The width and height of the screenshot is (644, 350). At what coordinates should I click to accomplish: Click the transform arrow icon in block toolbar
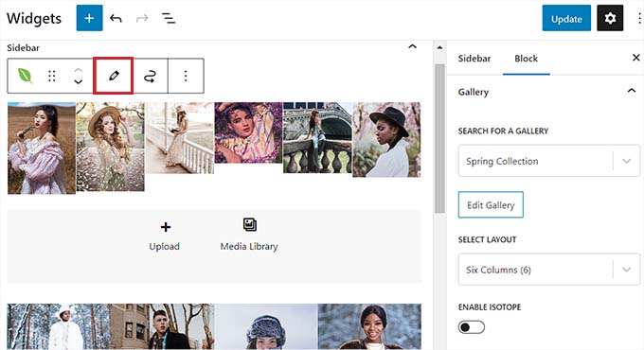(150, 76)
